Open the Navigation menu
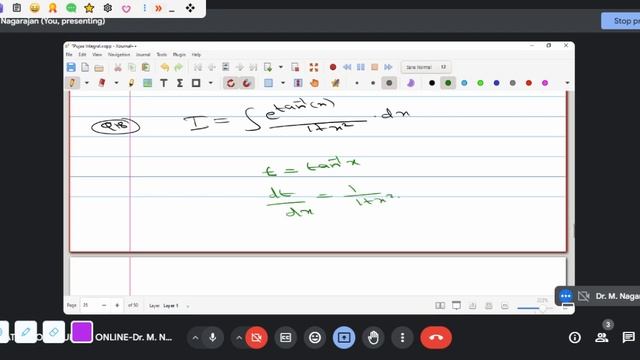This screenshot has height=360, width=640. [119, 54]
